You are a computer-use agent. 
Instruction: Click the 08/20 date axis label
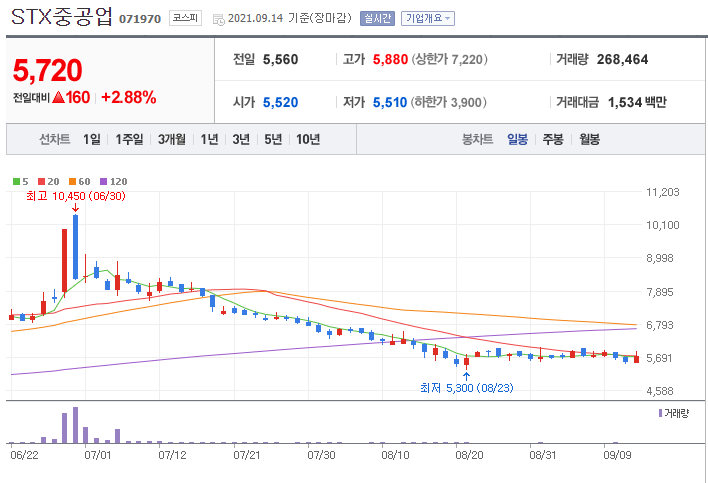(469, 455)
